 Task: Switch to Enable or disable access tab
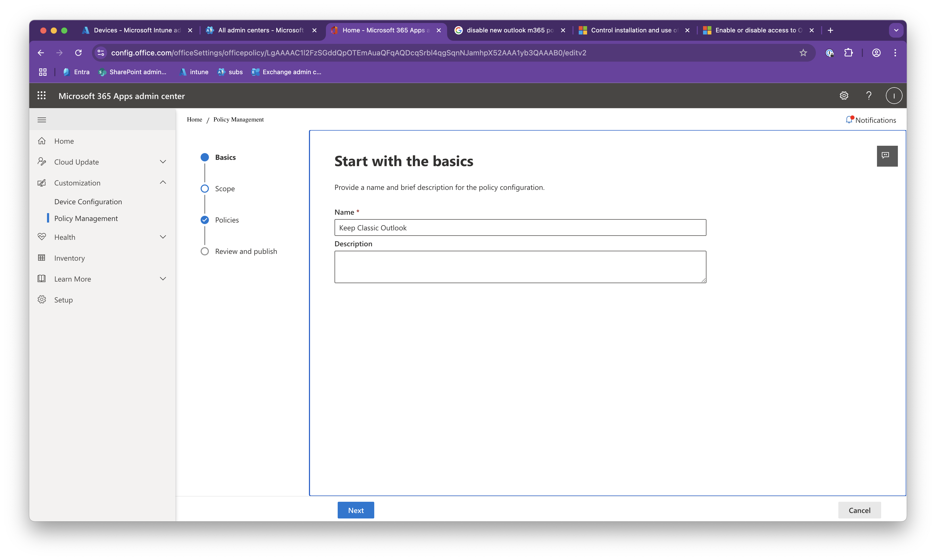758,30
